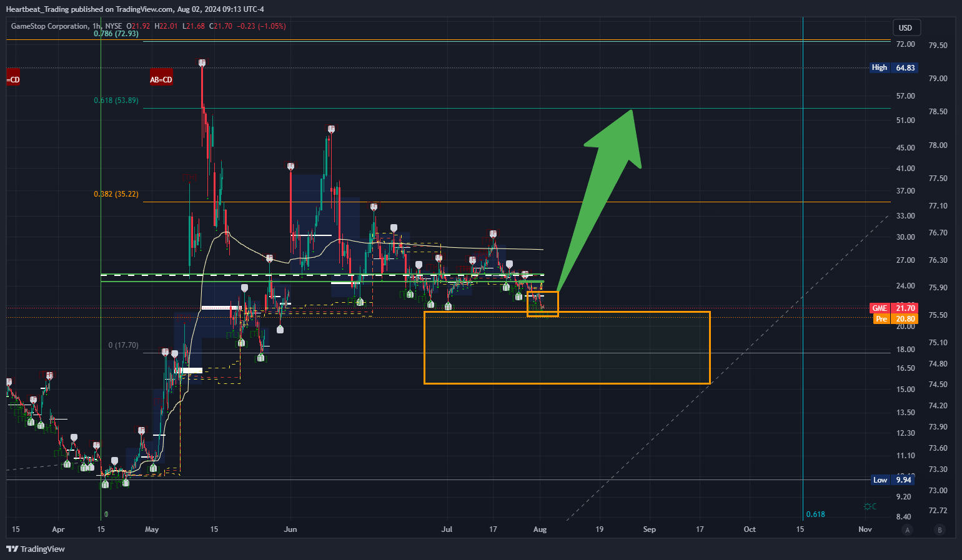The width and height of the screenshot is (962, 560).
Task: Click the GameStop Corporation, 1h, NYSE legend
Action: (66, 26)
